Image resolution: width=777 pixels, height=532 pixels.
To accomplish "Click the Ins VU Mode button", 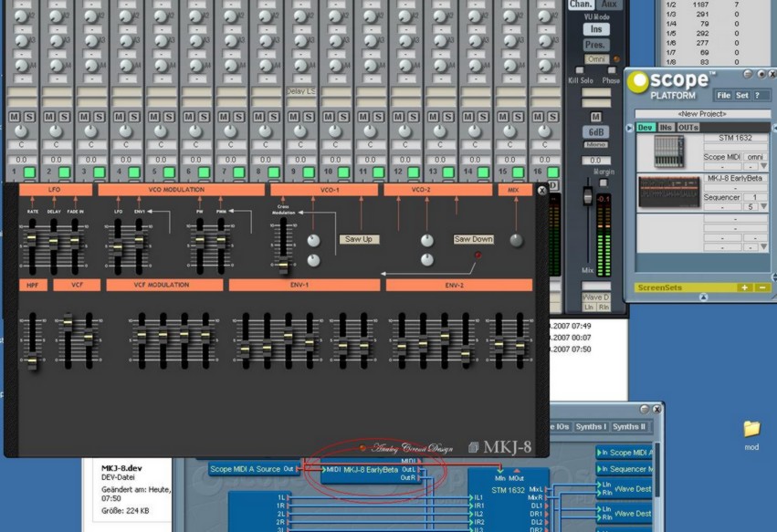I will coord(596,29).
